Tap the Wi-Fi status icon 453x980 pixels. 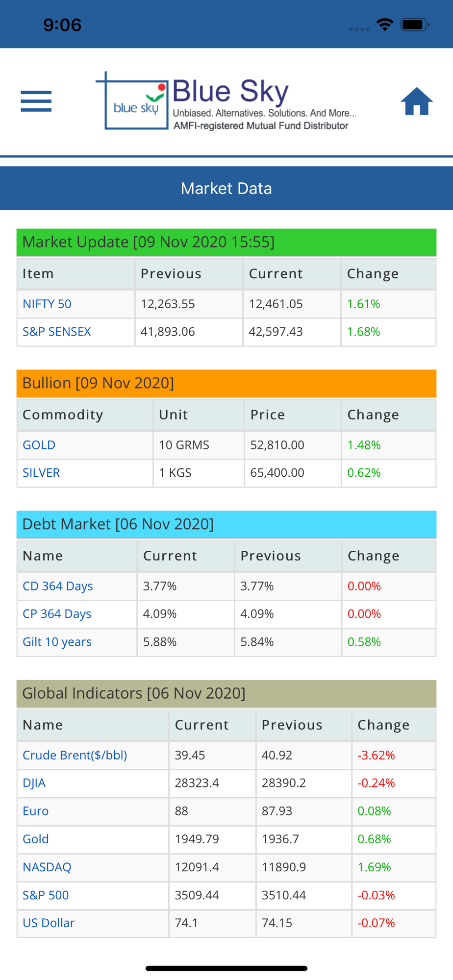pyautogui.click(x=385, y=24)
